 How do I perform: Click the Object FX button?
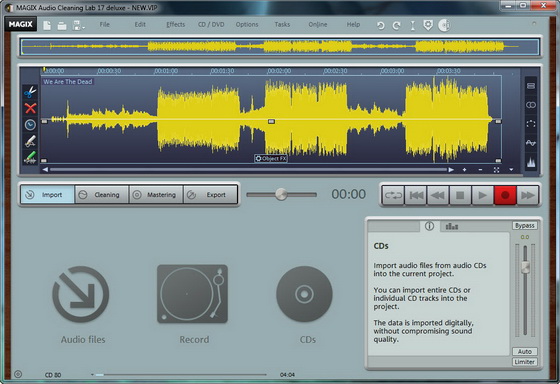271,158
